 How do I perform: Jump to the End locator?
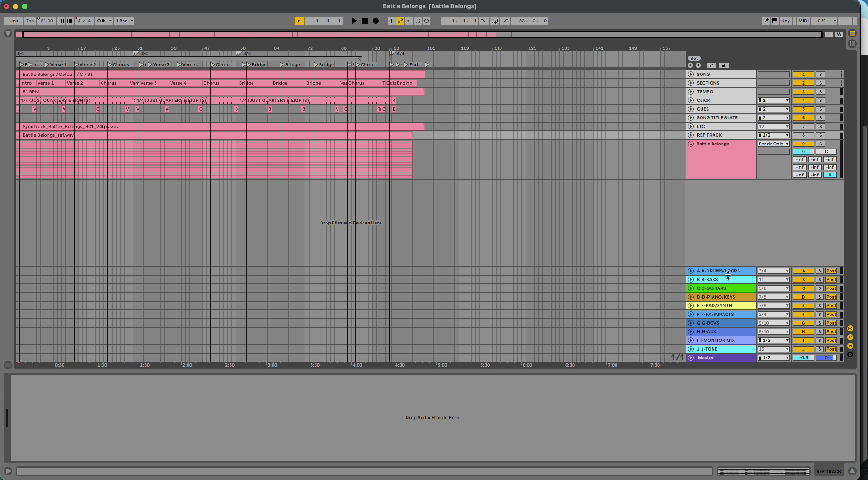tap(413, 64)
